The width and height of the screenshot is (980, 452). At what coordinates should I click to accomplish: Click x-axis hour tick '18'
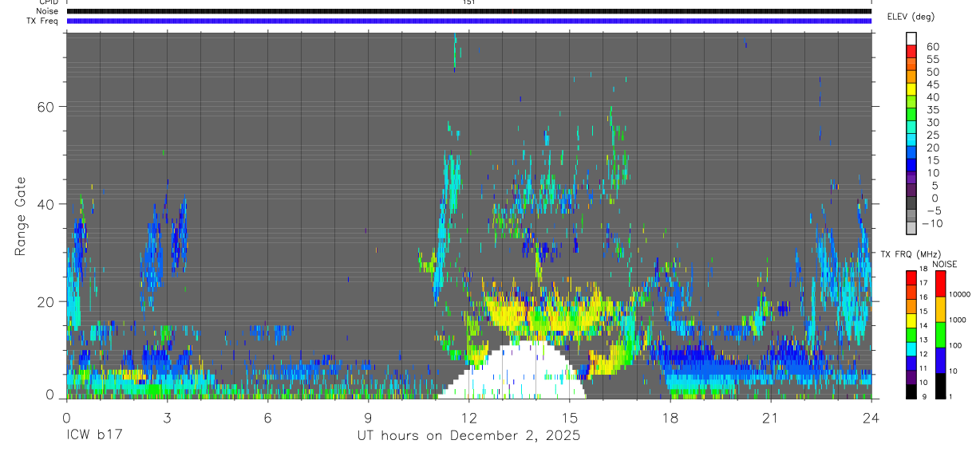pos(670,418)
